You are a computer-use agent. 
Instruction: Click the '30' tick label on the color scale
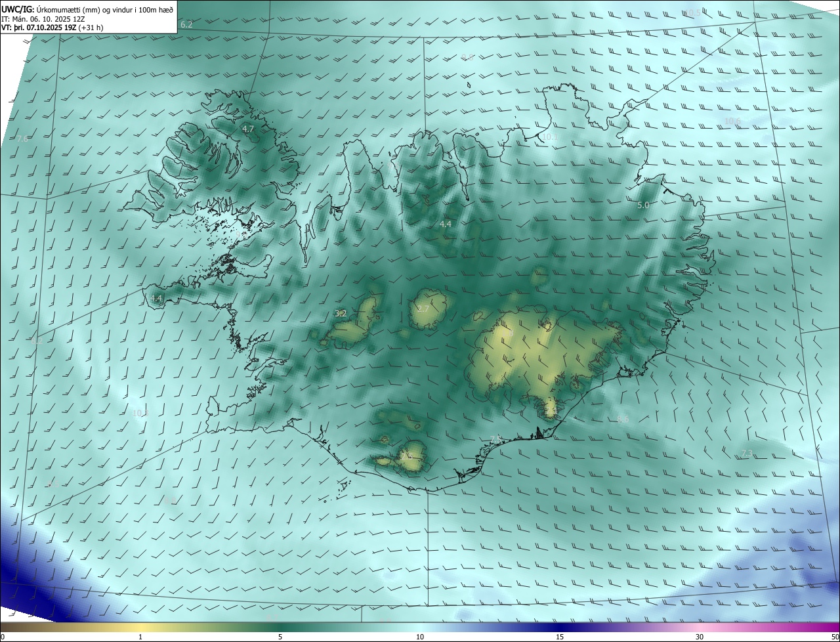700,637
